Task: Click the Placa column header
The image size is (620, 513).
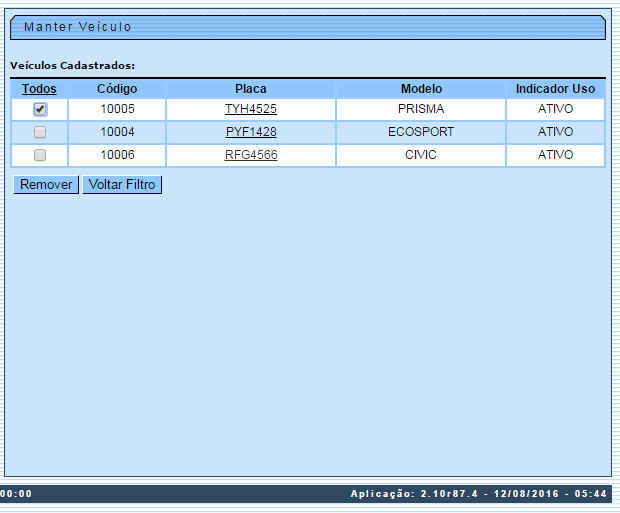Action: [x=250, y=89]
